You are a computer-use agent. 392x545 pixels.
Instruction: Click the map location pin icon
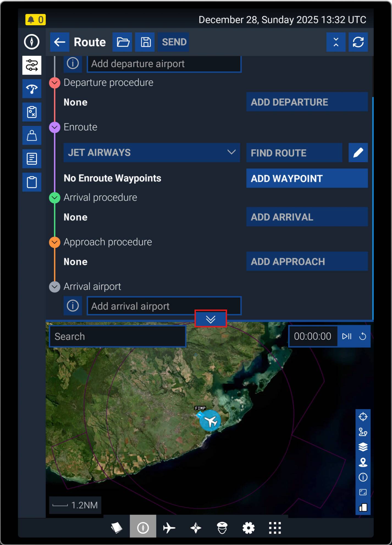coord(363,462)
